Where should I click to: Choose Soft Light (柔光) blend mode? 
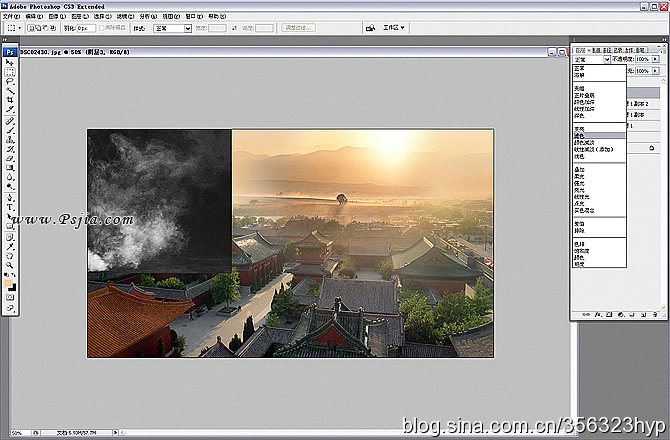tap(599, 176)
